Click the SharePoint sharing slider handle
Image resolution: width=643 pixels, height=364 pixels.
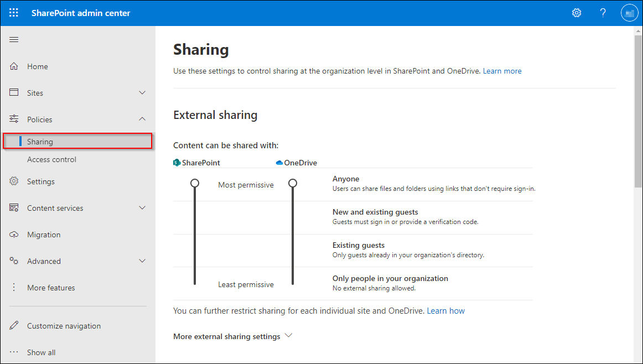(x=195, y=183)
